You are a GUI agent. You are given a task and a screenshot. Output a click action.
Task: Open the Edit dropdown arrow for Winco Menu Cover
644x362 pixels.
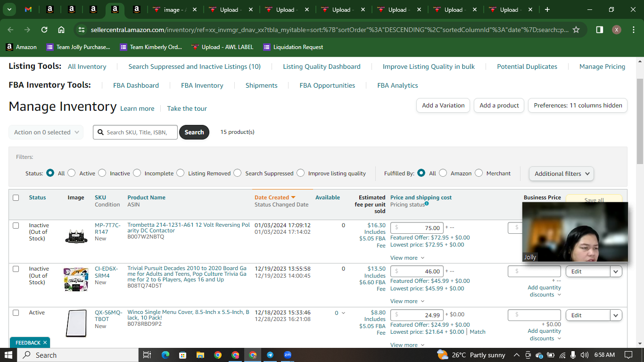[x=616, y=315]
